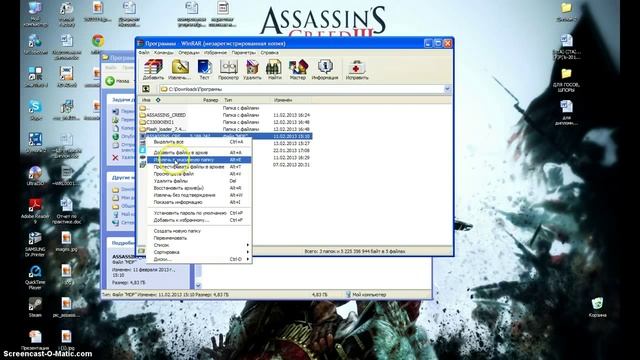Open Steam desktop icon
The width and height of the screenshot is (640, 360).
[35, 307]
